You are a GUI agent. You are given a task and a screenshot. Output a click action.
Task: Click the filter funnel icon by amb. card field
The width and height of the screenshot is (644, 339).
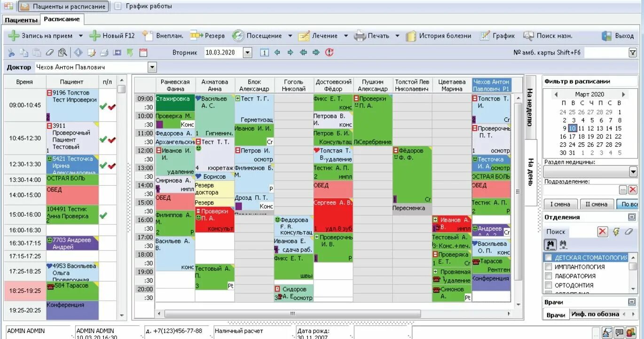click(633, 53)
